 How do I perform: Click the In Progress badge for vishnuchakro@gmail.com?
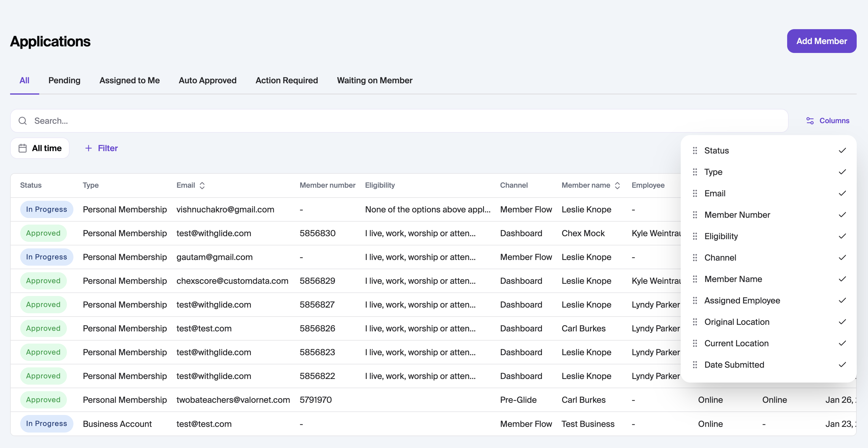[x=46, y=209]
